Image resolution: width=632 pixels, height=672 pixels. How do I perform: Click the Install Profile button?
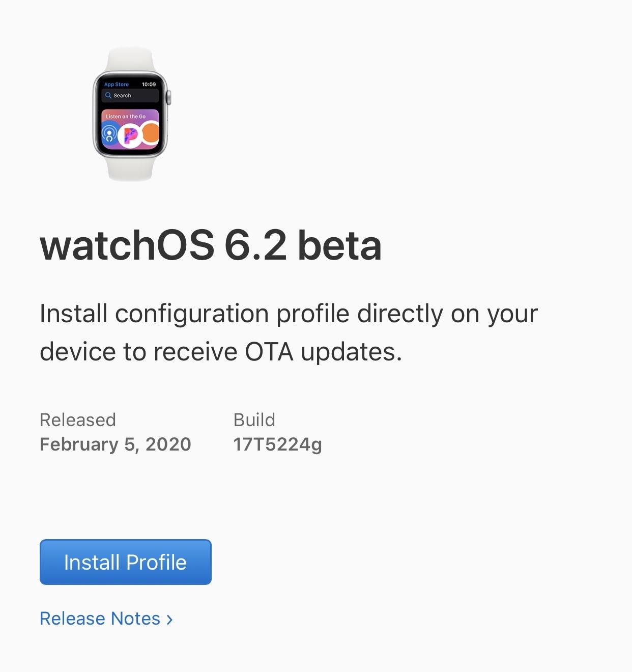pyautogui.click(x=125, y=562)
